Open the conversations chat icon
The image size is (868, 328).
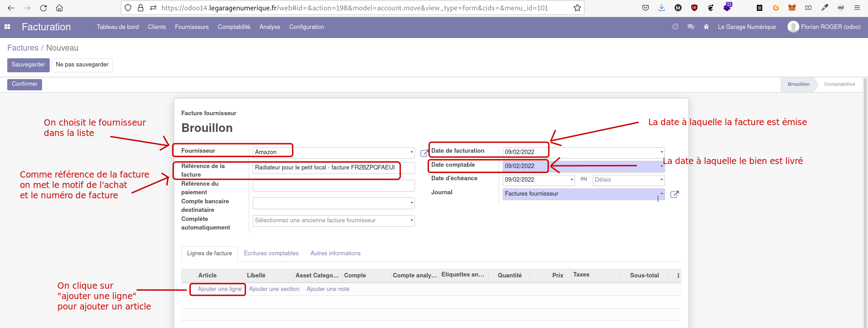(691, 27)
